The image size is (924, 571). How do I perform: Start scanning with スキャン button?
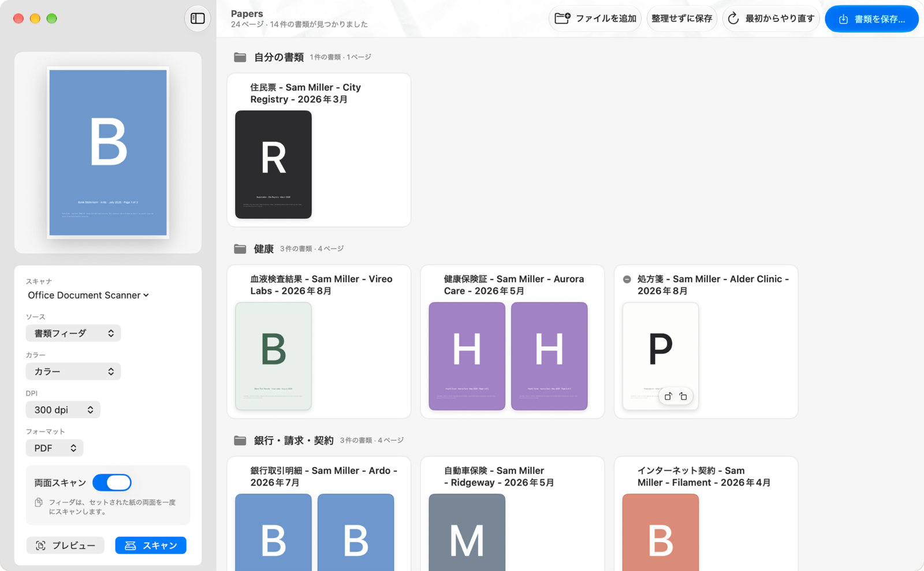(151, 546)
